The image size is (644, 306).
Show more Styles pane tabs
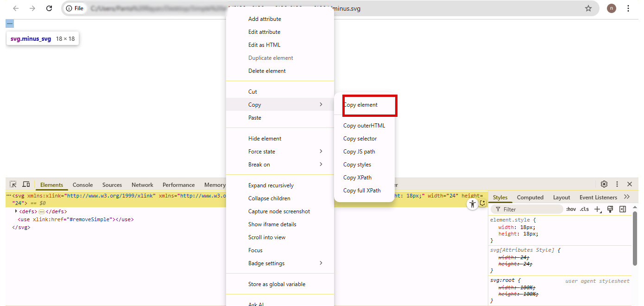click(x=627, y=197)
